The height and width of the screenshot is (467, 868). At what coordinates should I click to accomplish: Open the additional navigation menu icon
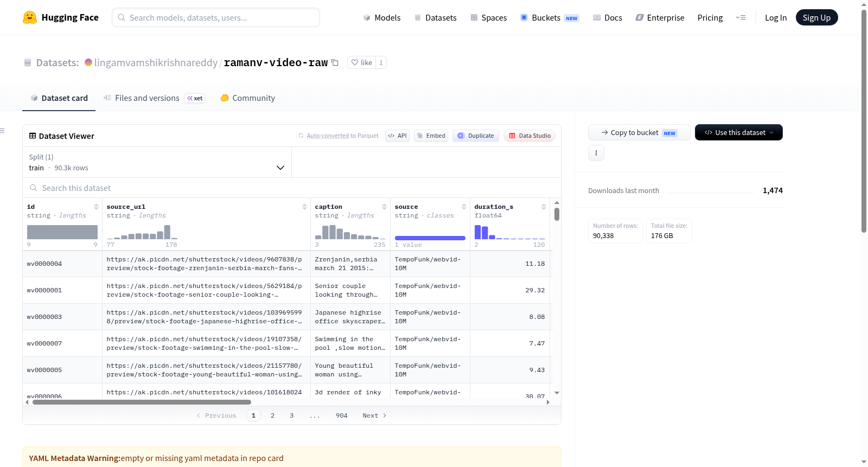tap(741, 17)
